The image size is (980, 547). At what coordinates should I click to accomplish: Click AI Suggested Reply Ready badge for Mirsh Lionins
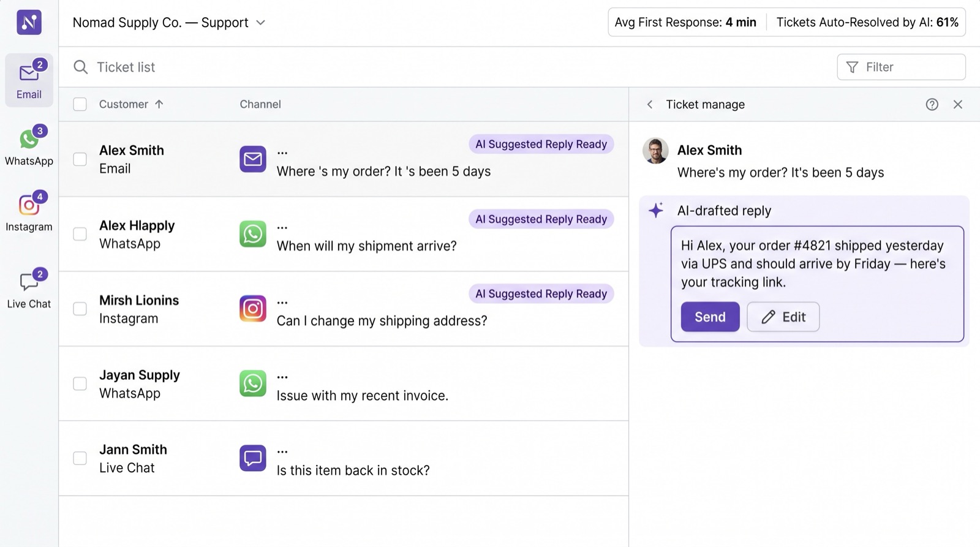point(541,294)
